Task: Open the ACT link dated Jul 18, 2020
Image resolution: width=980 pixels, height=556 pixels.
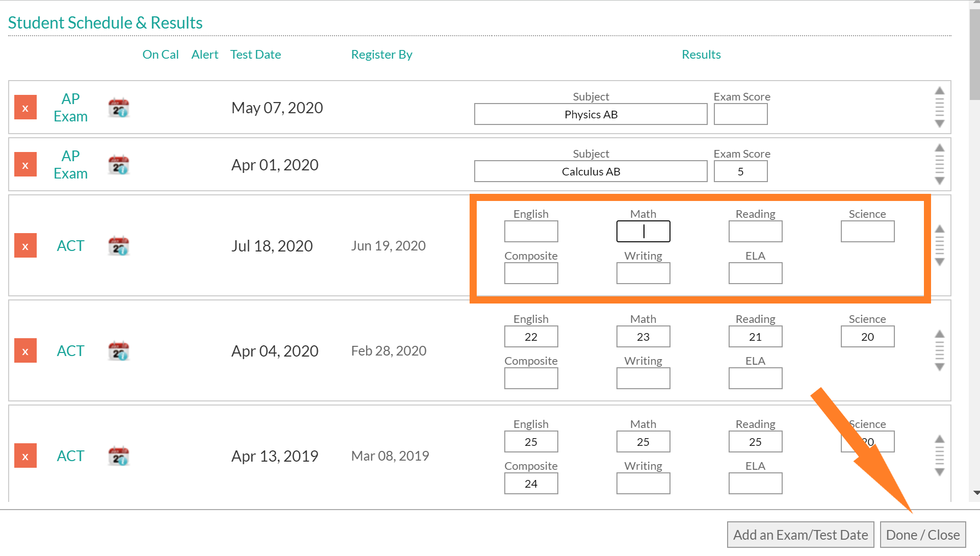Action: (x=70, y=246)
